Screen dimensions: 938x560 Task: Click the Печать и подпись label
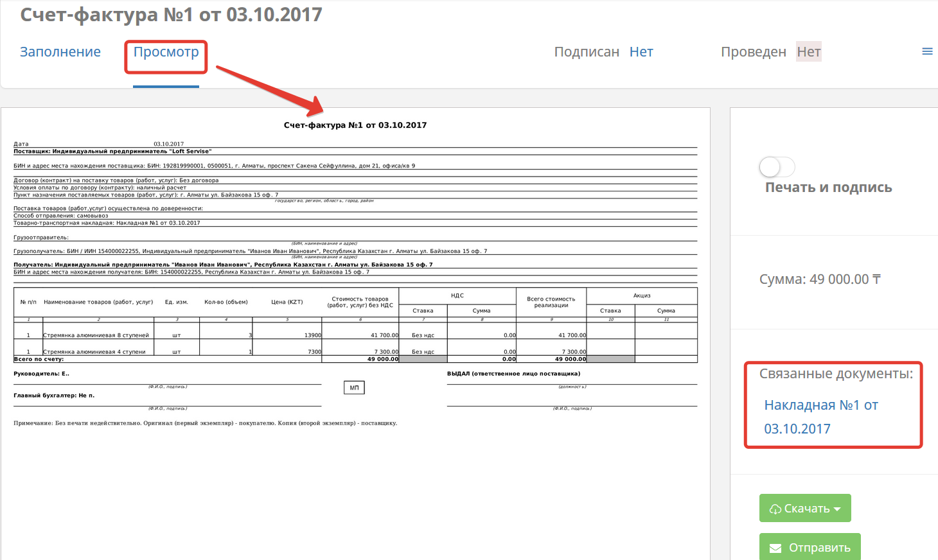tap(828, 188)
